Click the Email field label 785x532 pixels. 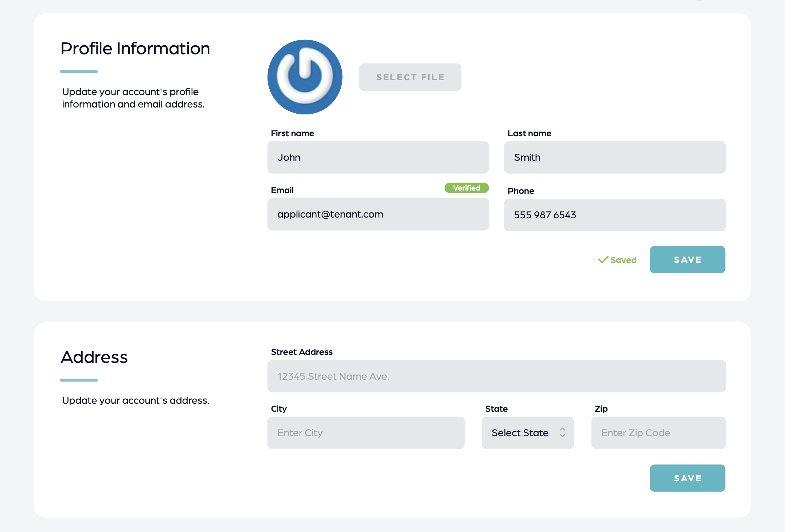tap(282, 190)
